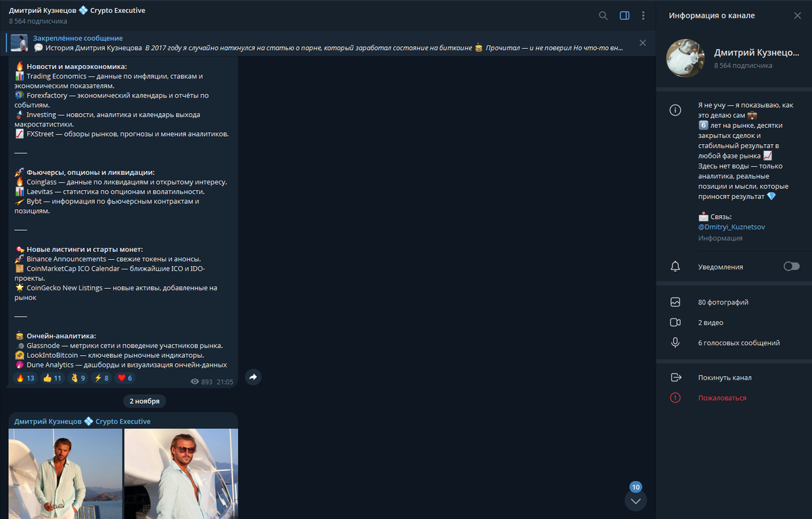The width and height of the screenshot is (812, 519).
Task: Click the Trading Economics line
Action: pos(109,81)
